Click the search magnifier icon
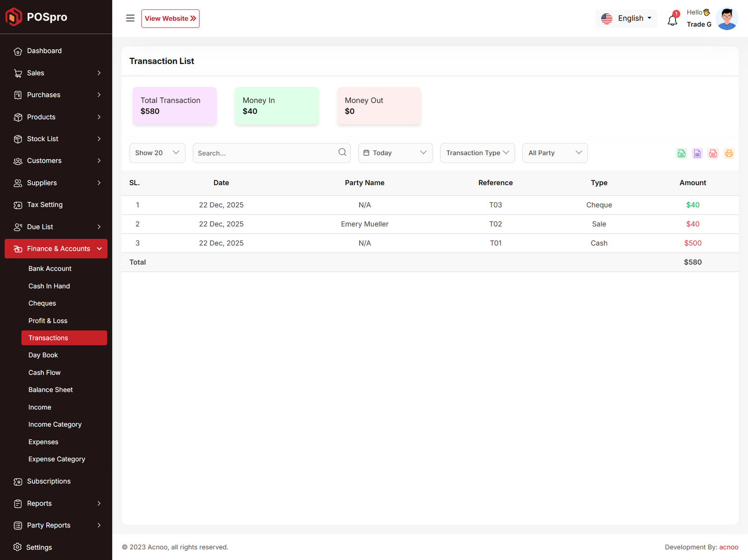Screen dimensions: 748x560 342,152
